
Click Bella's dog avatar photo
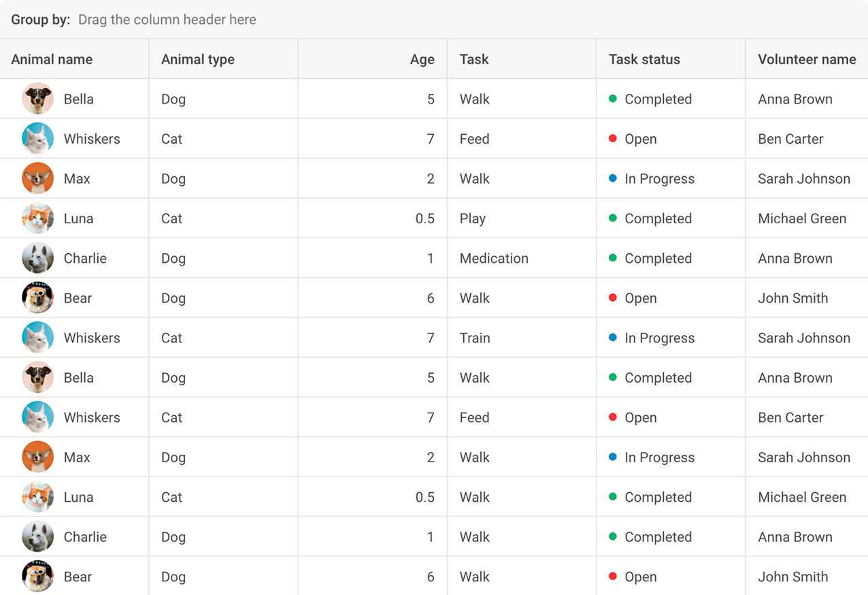(37, 98)
